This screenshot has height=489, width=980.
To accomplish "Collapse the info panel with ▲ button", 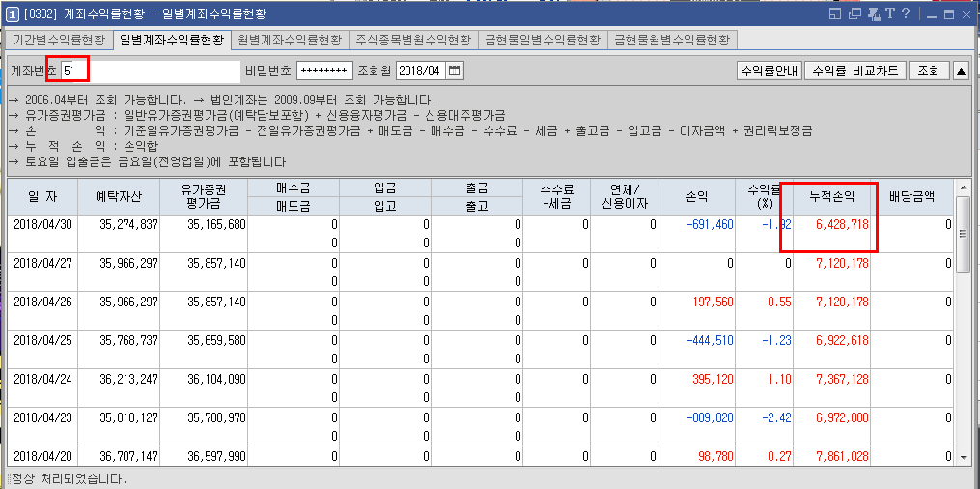I will tap(961, 72).
